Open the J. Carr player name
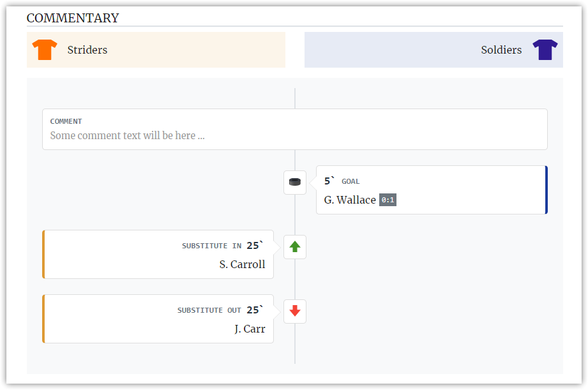 250,329
